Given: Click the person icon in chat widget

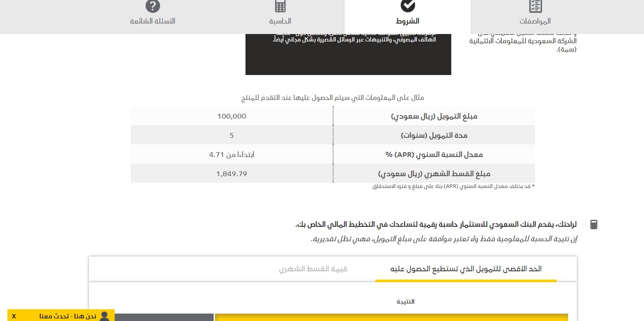Looking at the screenshot, I should click(x=104, y=316).
